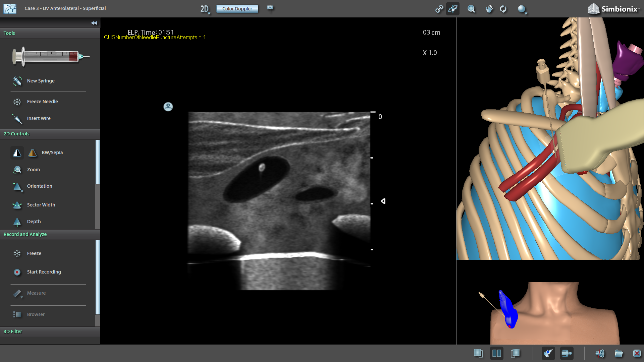Viewport: 644px width, 362px height.
Task: Open the Browser list
Action: coord(17,314)
